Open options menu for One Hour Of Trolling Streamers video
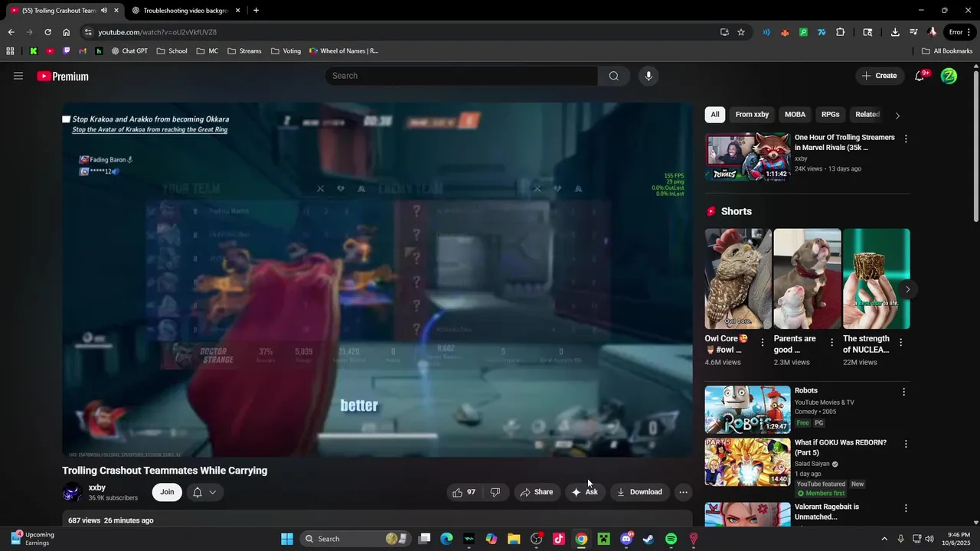Viewport: 980px width, 551px height. pyautogui.click(x=906, y=139)
